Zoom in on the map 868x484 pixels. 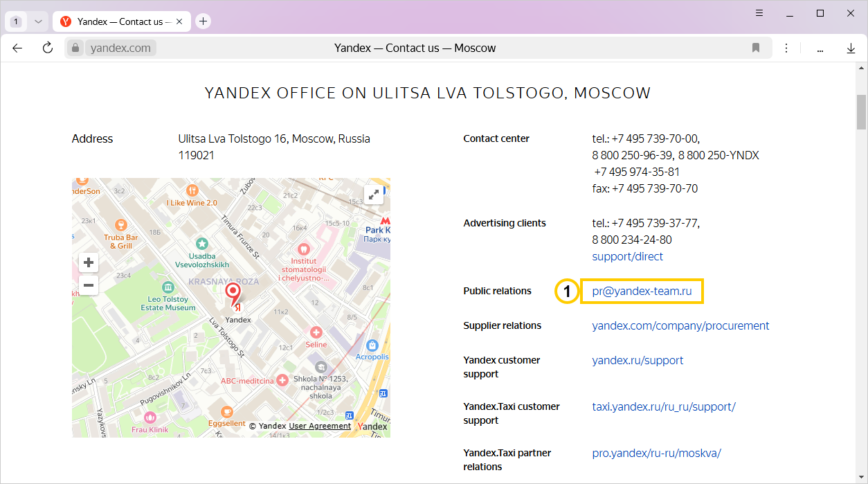tap(89, 262)
